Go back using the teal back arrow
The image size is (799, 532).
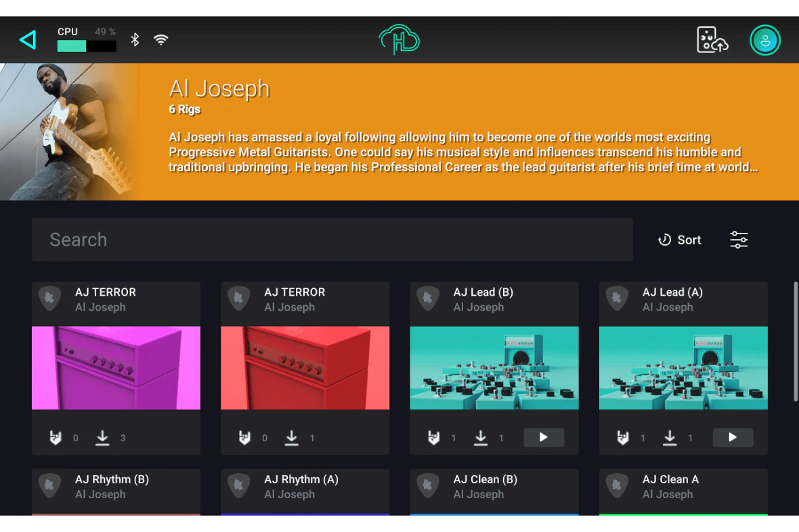pos(28,40)
